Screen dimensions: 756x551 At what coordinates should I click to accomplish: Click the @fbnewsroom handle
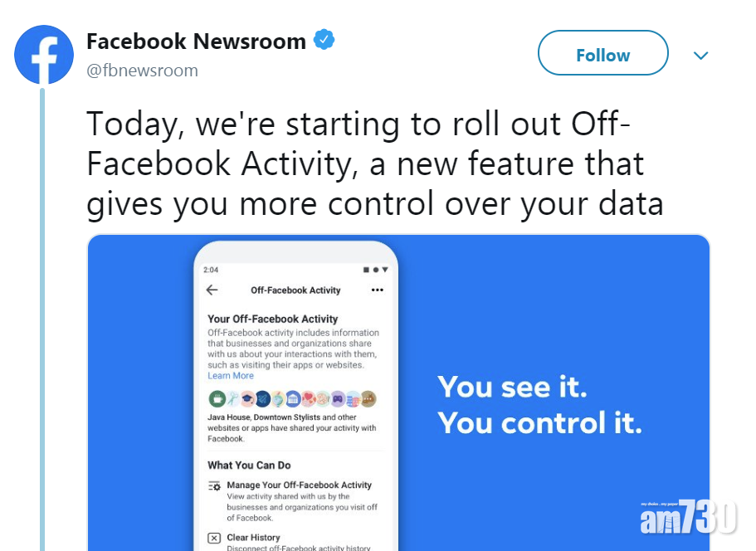(x=143, y=71)
